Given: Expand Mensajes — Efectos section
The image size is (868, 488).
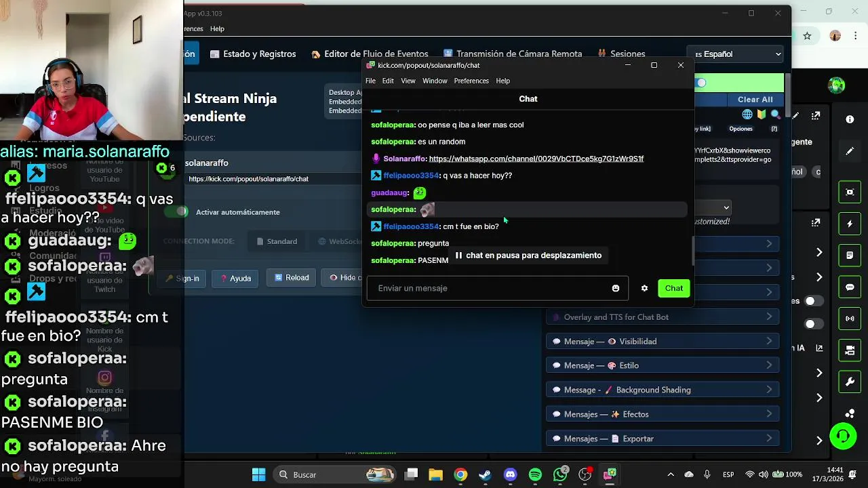Looking at the screenshot, I should point(663,414).
